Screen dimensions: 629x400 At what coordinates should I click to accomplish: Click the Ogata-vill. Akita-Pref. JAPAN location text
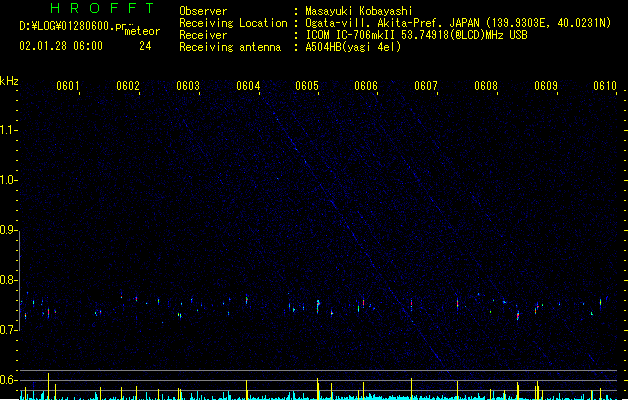pos(458,23)
